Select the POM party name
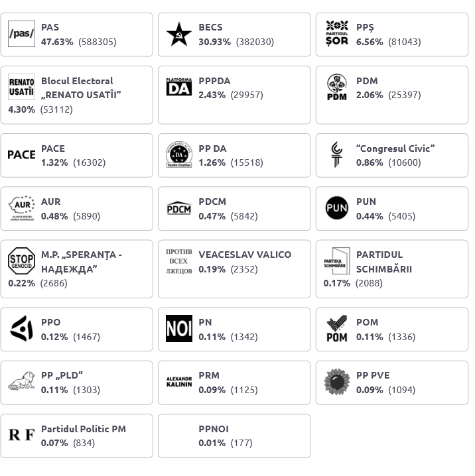 coord(367,322)
